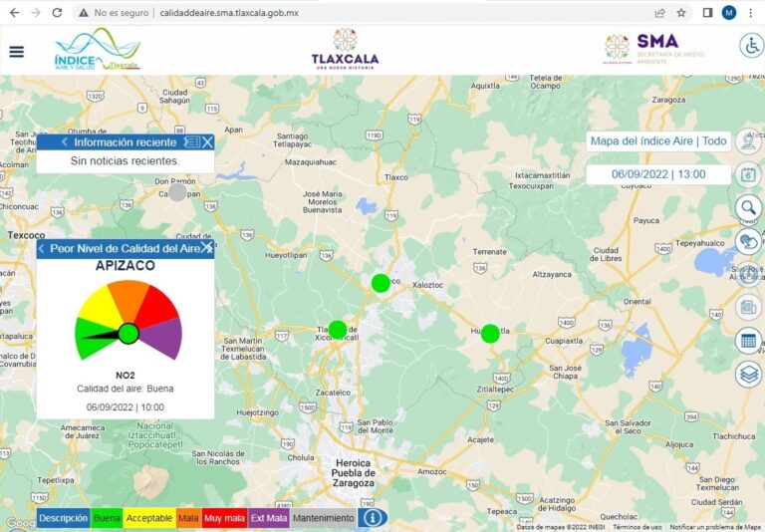Bookmark this page with the star icon
765x532 pixels.
click(681, 13)
